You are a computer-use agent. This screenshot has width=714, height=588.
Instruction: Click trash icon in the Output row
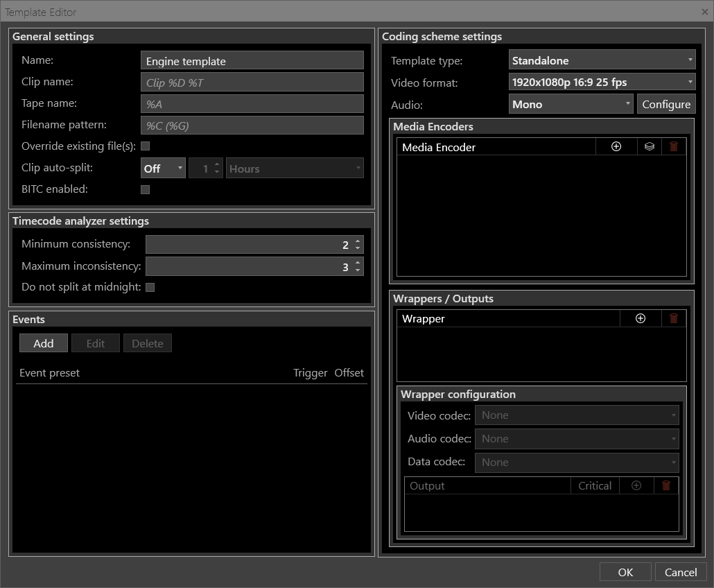click(666, 485)
